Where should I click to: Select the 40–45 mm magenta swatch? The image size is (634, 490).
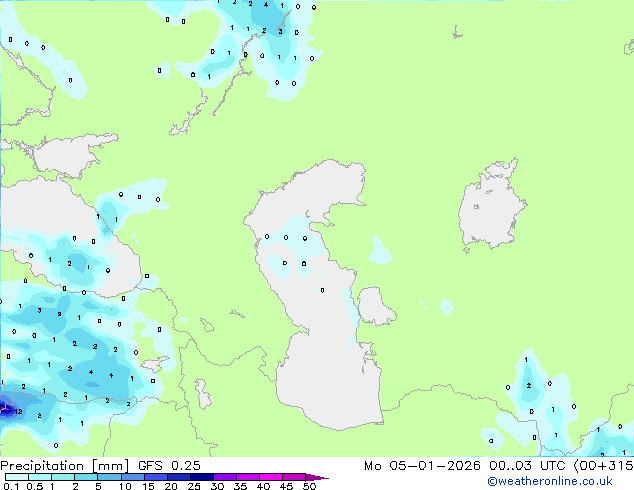(x=271, y=477)
